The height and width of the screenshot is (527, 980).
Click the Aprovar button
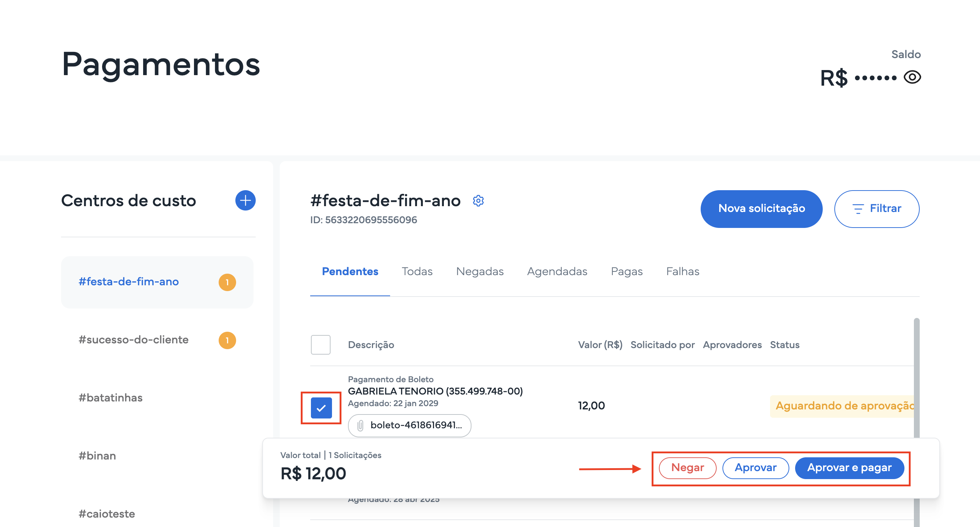[x=755, y=468]
